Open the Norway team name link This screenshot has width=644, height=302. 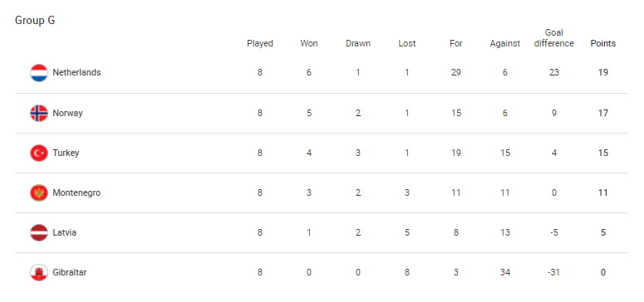68,113
